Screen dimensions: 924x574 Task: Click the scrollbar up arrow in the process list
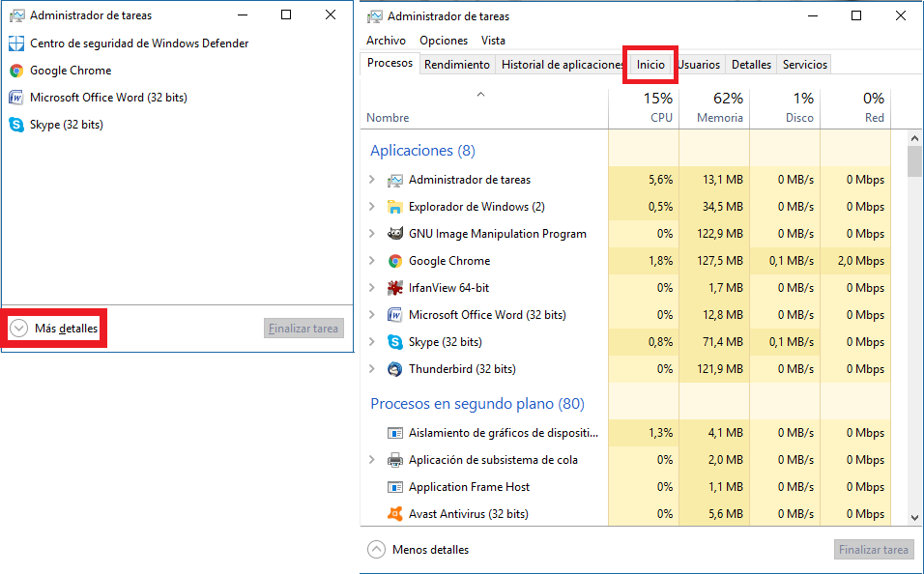pyautogui.click(x=914, y=138)
